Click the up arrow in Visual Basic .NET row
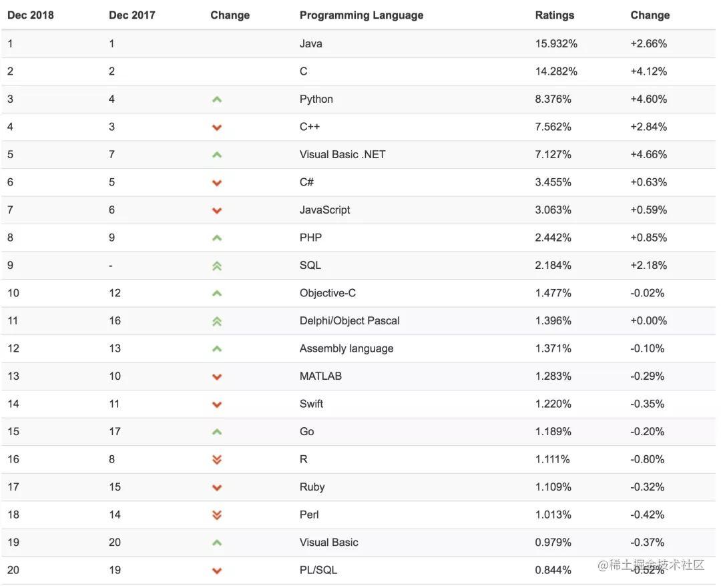The image size is (721, 588). 217,155
